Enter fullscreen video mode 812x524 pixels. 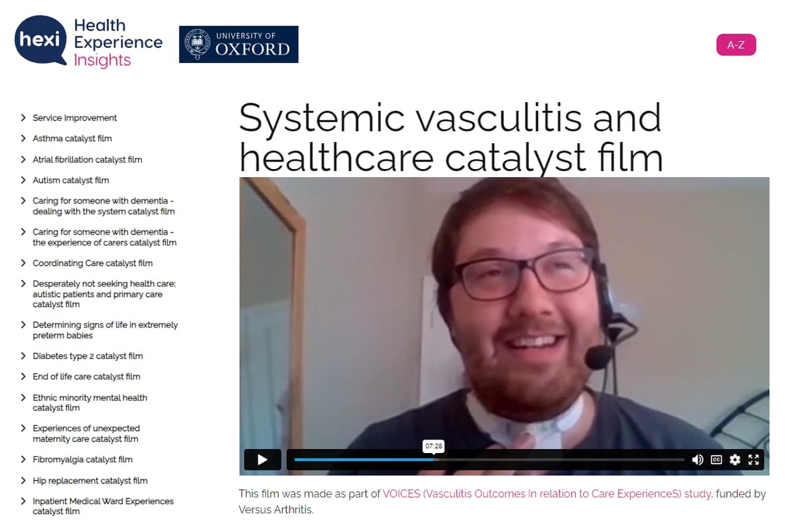tap(753, 460)
